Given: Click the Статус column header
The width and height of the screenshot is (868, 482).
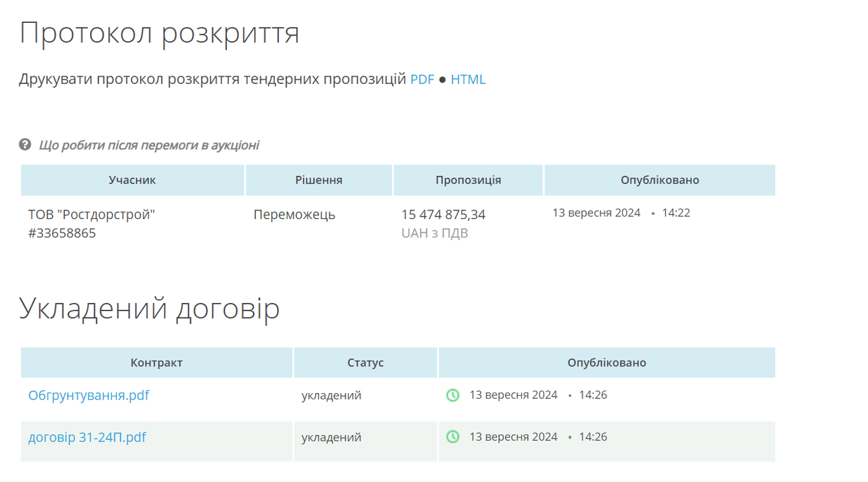Looking at the screenshot, I should 365,363.
